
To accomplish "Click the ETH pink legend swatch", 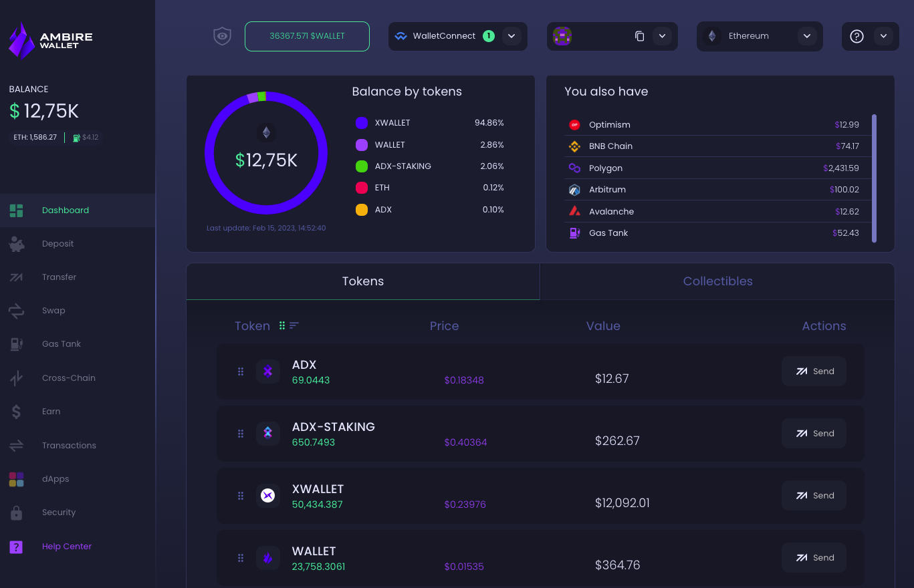I will (x=362, y=188).
